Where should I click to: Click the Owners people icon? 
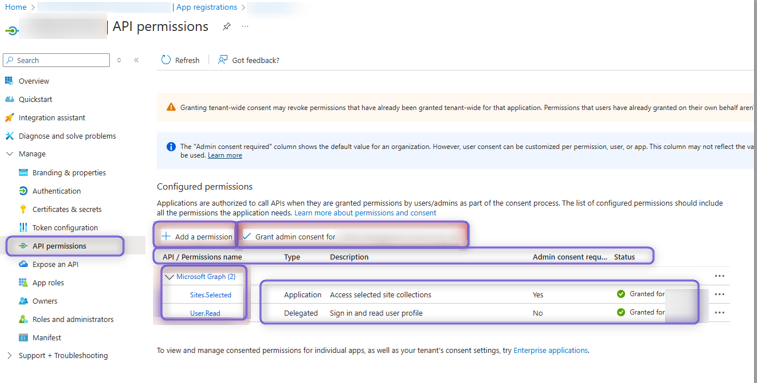[x=23, y=301]
